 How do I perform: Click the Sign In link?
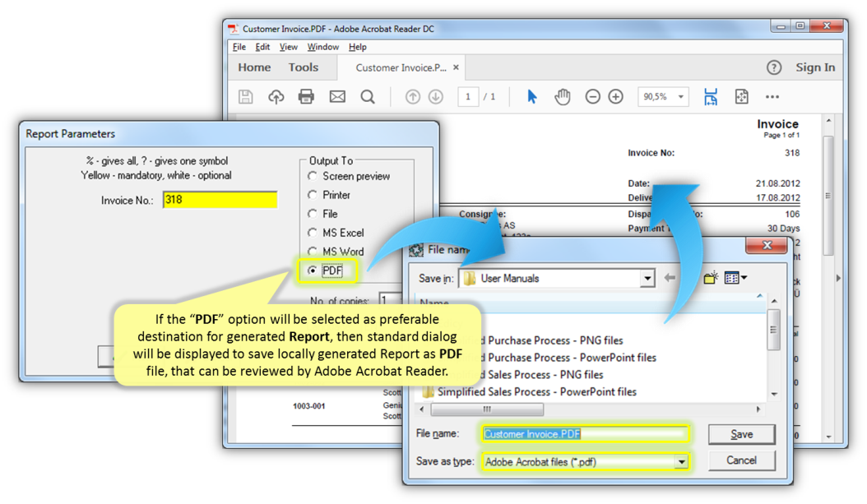[815, 67]
